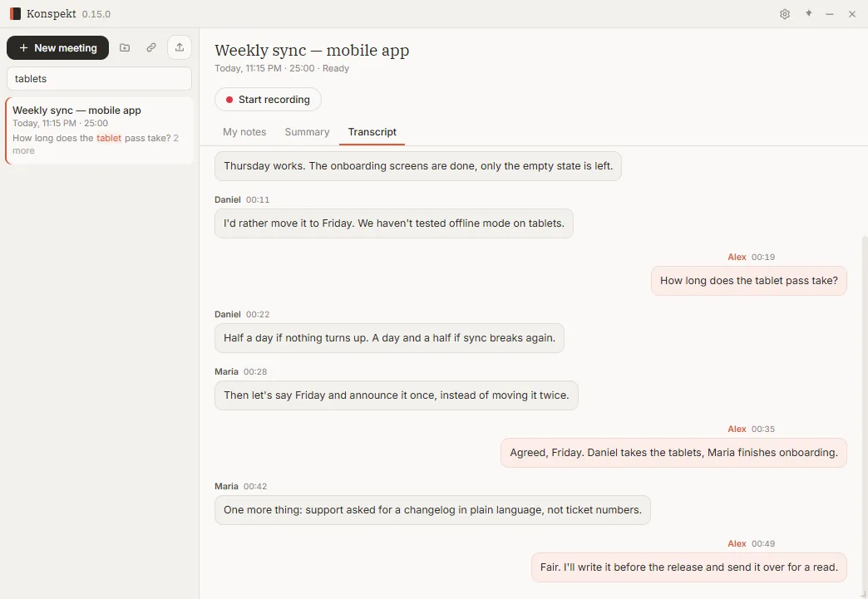The image size is (868, 599).
Task: Minimize the Konspekt window
Action: 829,14
